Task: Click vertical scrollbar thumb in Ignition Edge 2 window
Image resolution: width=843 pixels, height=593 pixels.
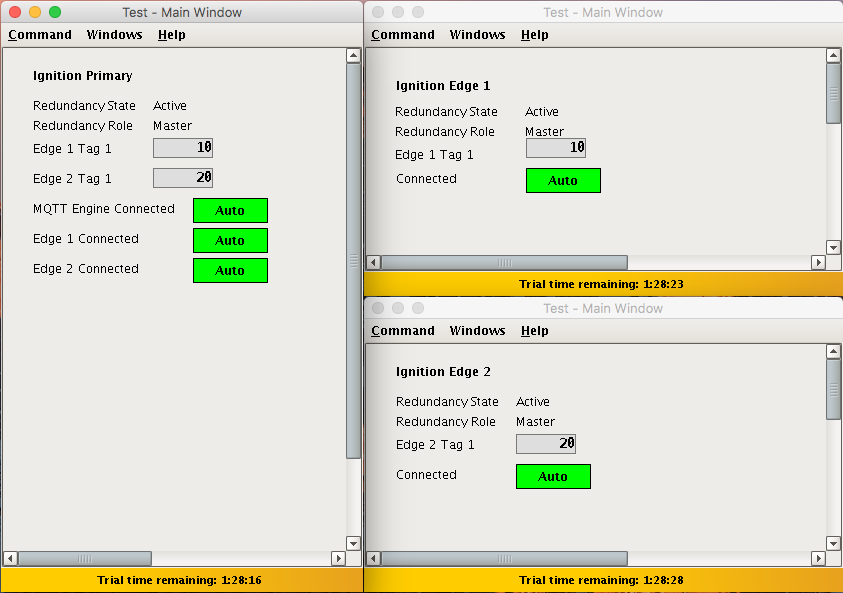Action: [x=833, y=390]
